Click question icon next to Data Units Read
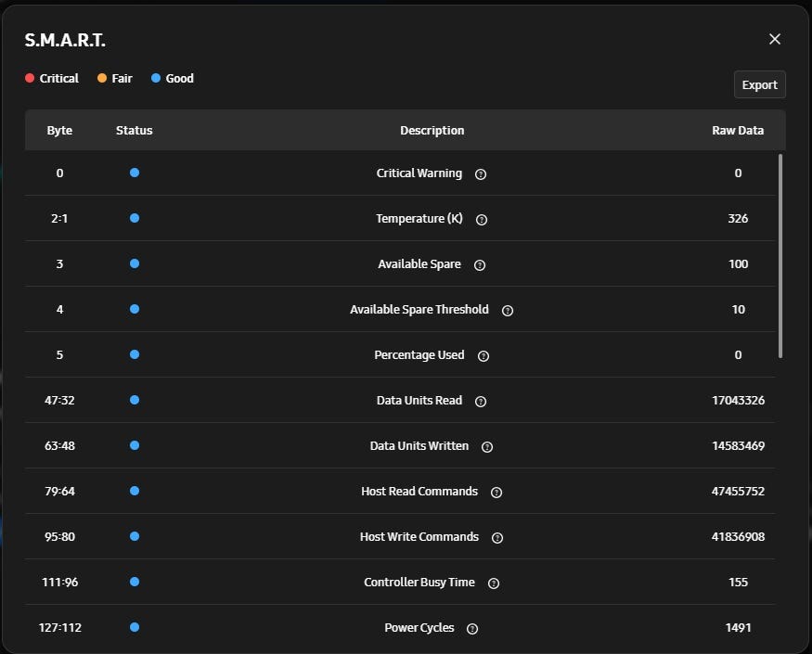Viewport: 812px width, 654px height. pos(481,402)
